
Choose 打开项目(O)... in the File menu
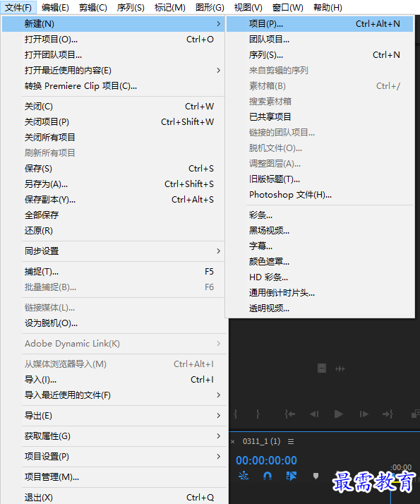click(113, 40)
